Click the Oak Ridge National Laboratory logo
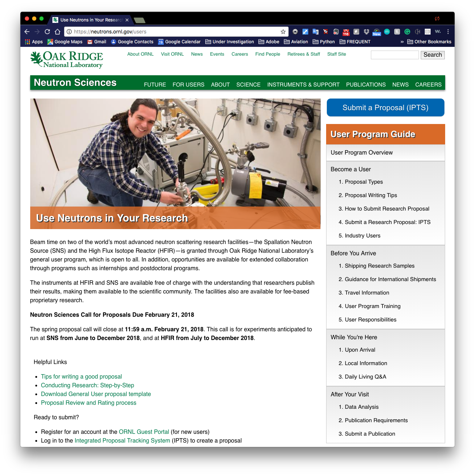Image resolution: width=475 pixels, height=476 pixels. (66, 59)
